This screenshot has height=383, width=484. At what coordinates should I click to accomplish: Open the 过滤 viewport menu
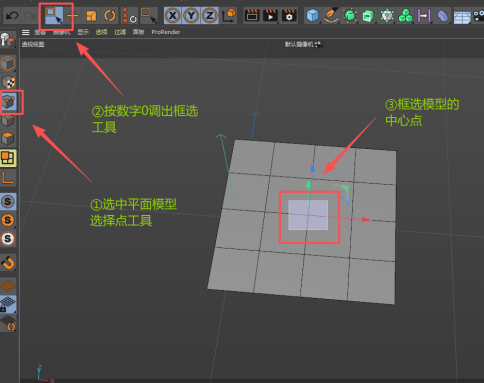[120, 32]
